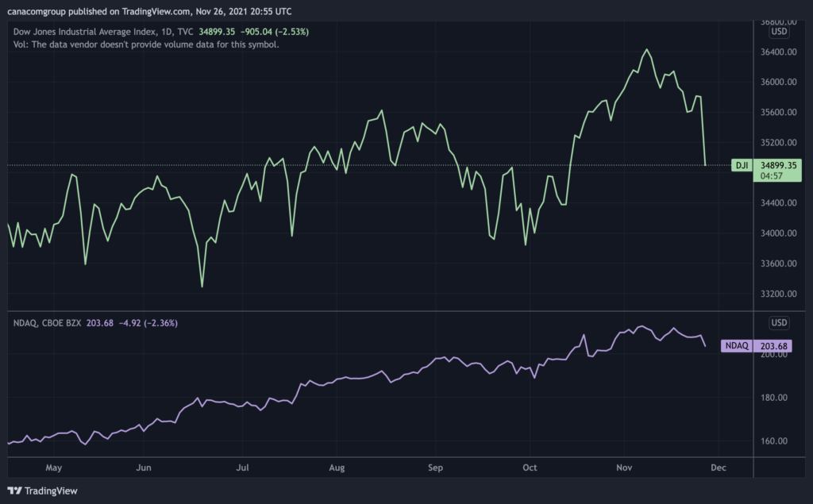Click the Dec label on the time axis
Image resolution: width=813 pixels, height=504 pixels.
719,467
